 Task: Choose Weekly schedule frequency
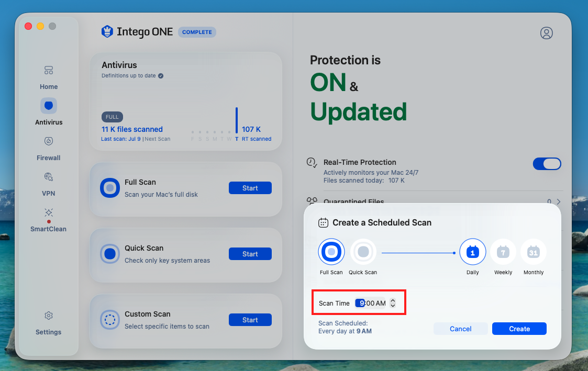(x=503, y=252)
